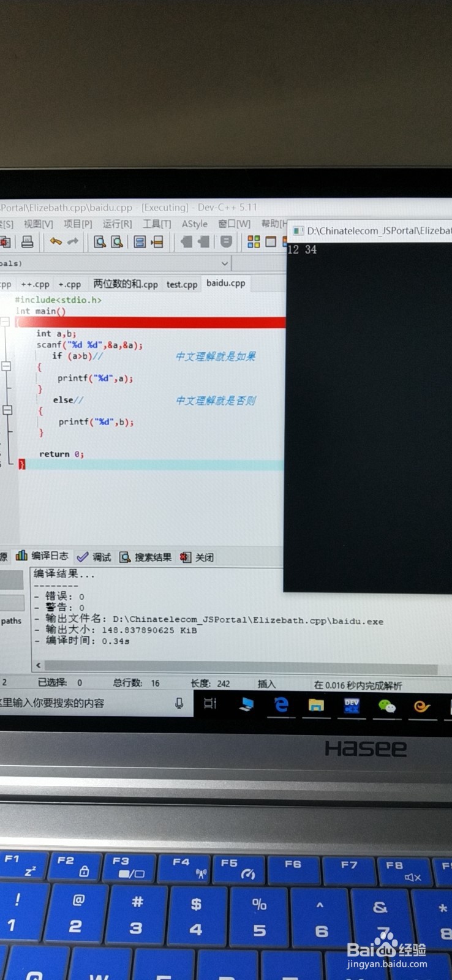Screen dimensions: 452x980
Task: Click the "int a,b;" code line
Action: point(56,334)
